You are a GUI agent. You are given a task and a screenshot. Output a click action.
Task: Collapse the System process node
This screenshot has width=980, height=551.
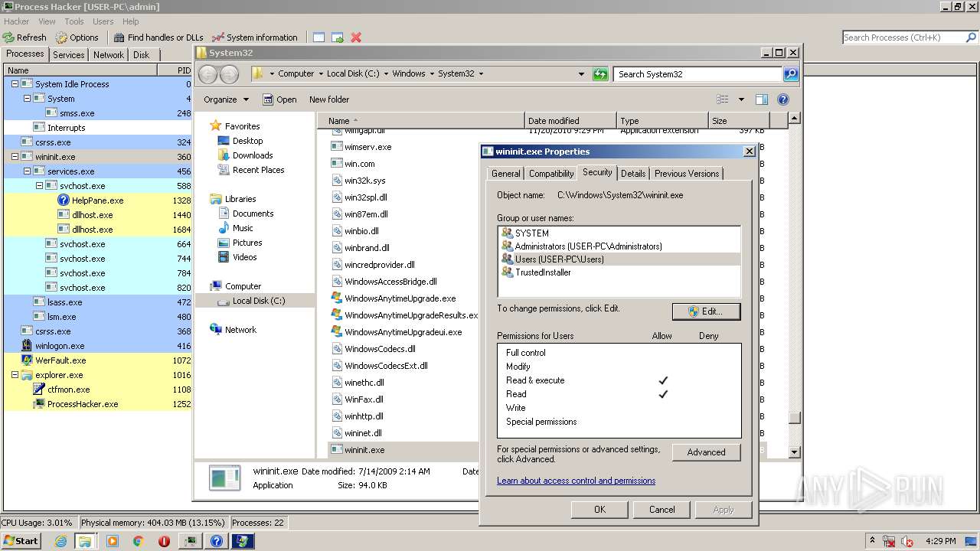(27, 99)
